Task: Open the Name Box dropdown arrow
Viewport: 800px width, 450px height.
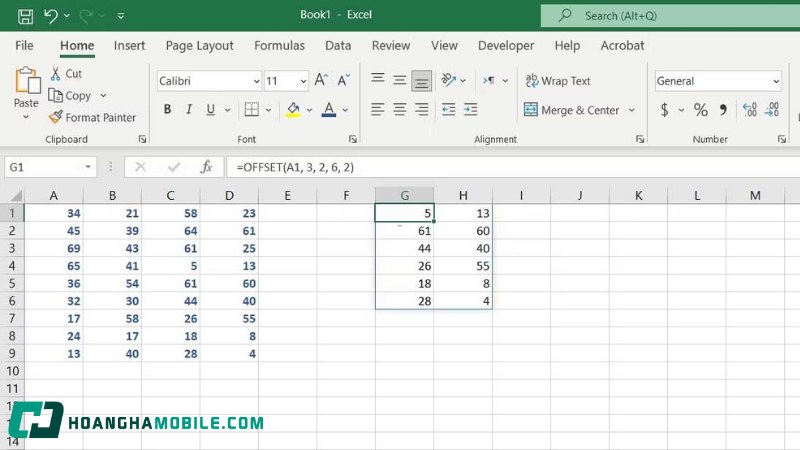Action: click(x=89, y=167)
